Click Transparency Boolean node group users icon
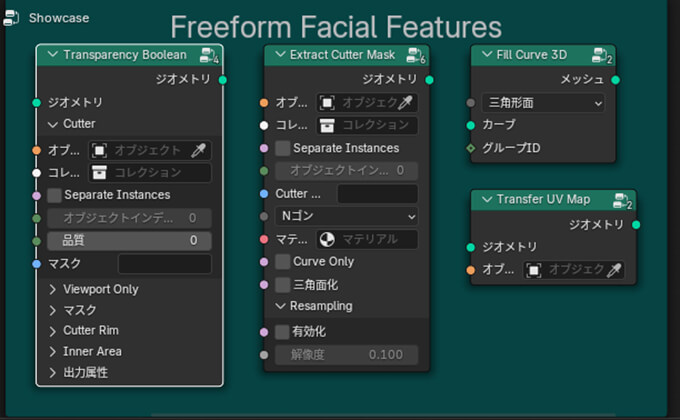Image resolution: width=680 pixels, height=420 pixels. click(x=209, y=56)
